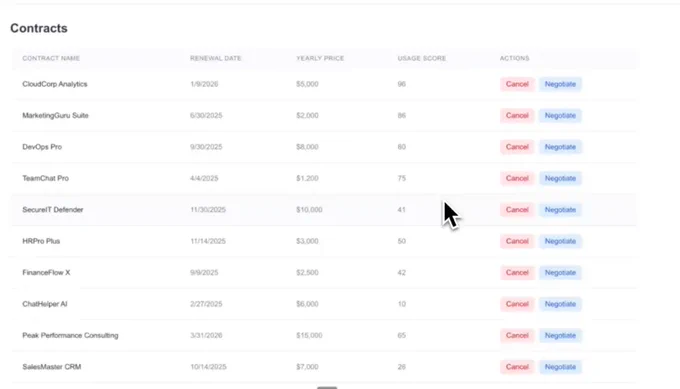Click the Usage Score column header
The image size is (680, 389).
pos(422,58)
